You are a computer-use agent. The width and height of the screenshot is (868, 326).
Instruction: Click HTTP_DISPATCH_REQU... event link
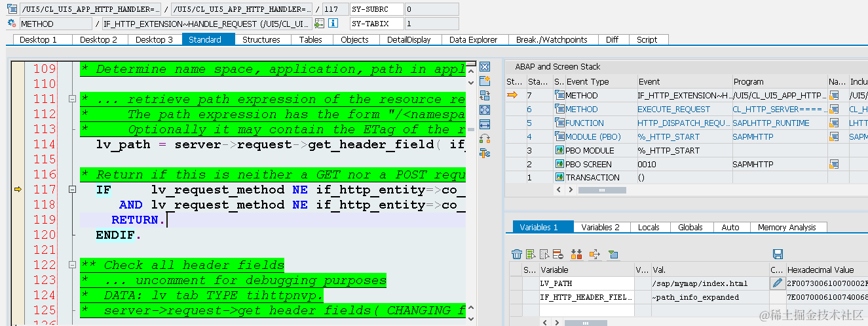pos(683,123)
